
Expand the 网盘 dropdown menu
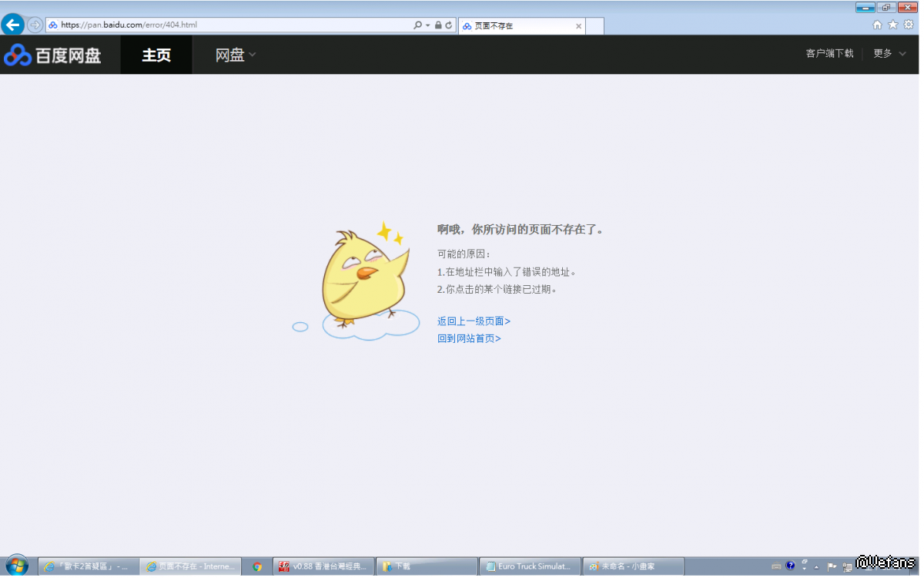235,55
